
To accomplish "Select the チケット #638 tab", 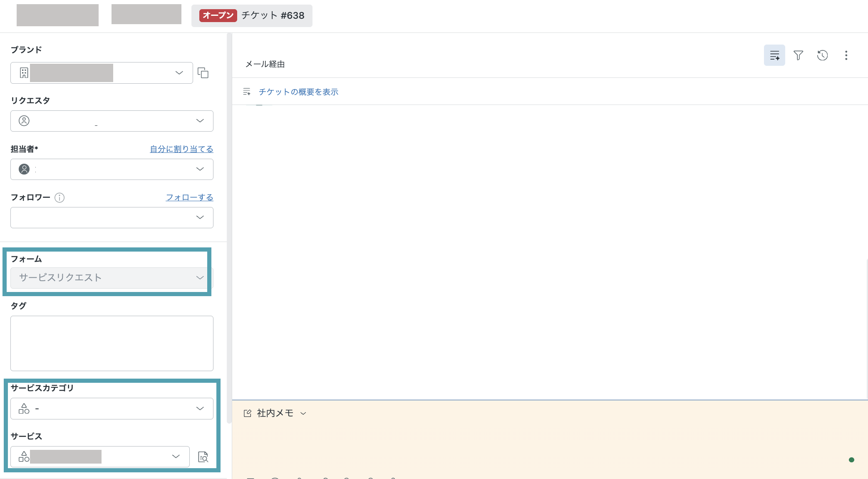I will [252, 15].
